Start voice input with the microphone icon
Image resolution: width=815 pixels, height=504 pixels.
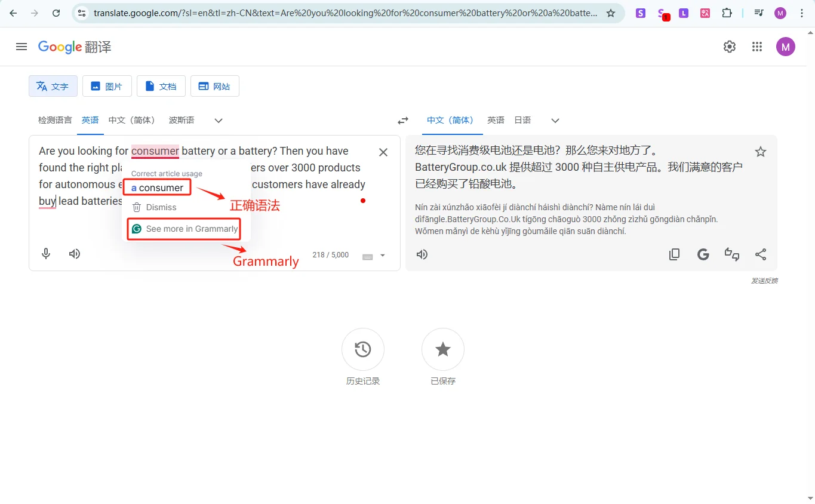(x=46, y=253)
